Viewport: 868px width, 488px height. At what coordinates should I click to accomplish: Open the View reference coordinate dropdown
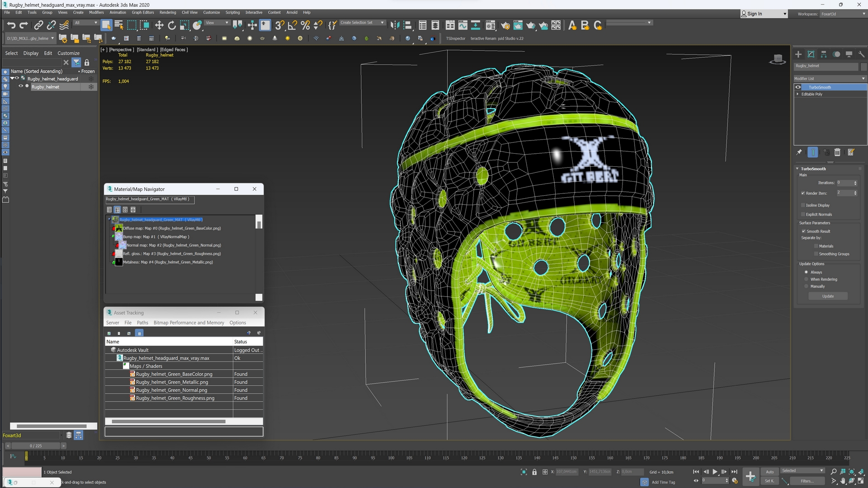tap(217, 23)
